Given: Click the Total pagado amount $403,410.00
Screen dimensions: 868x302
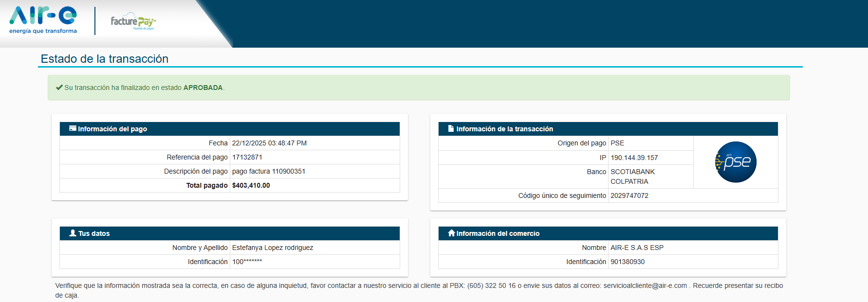Looking at the screenshot, I should [251, 185].
